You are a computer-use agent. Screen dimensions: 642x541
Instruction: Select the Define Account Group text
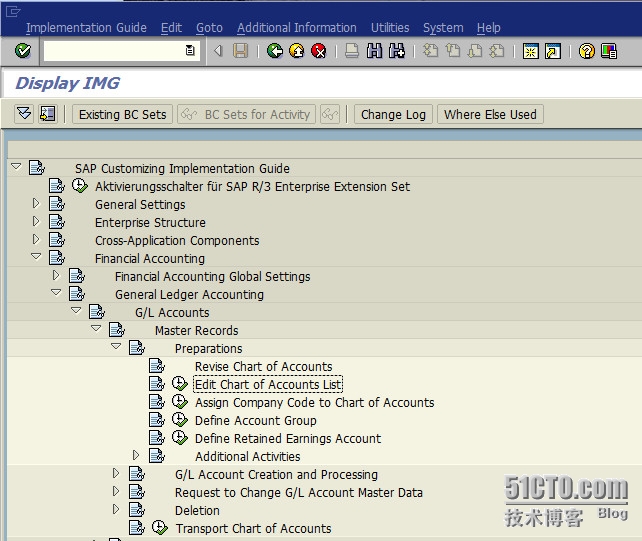pyautogui.click(x=255, y=420)
